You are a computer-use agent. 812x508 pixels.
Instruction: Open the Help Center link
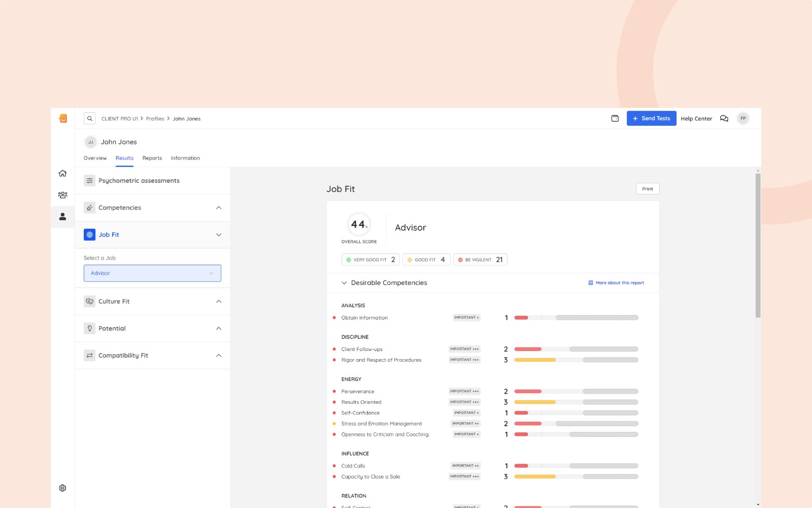point(696,118)
